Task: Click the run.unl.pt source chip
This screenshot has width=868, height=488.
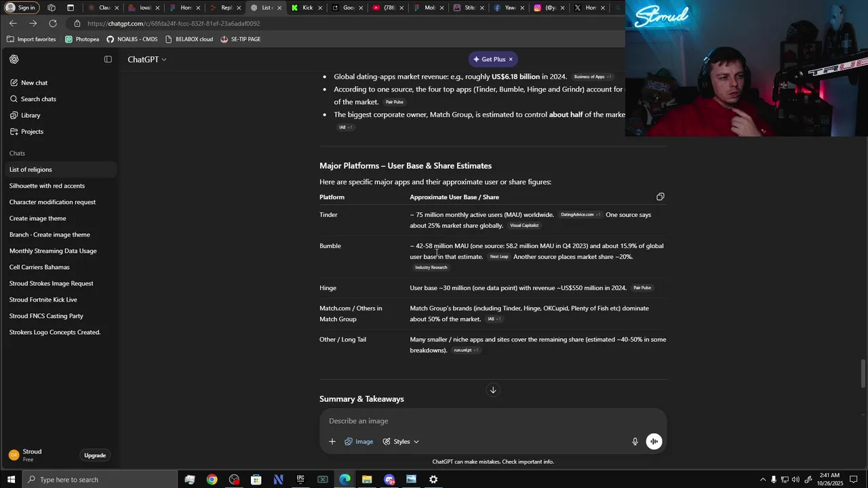Action: click(x=466, y=350)
